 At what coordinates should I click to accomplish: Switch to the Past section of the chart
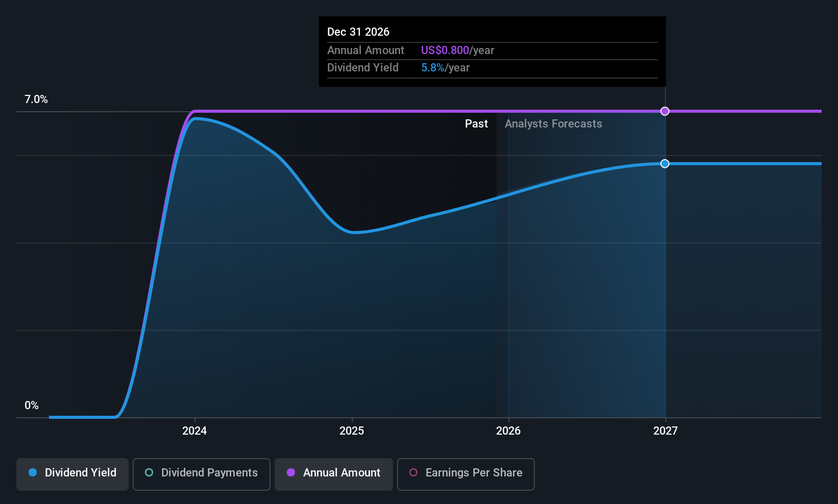(476, 123)
